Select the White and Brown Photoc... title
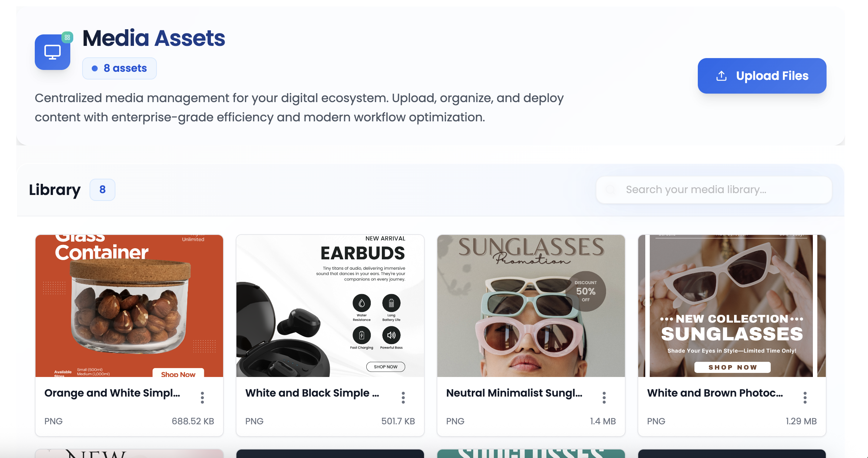This screenshot has width=868, height=458. [x=715, y=393]
